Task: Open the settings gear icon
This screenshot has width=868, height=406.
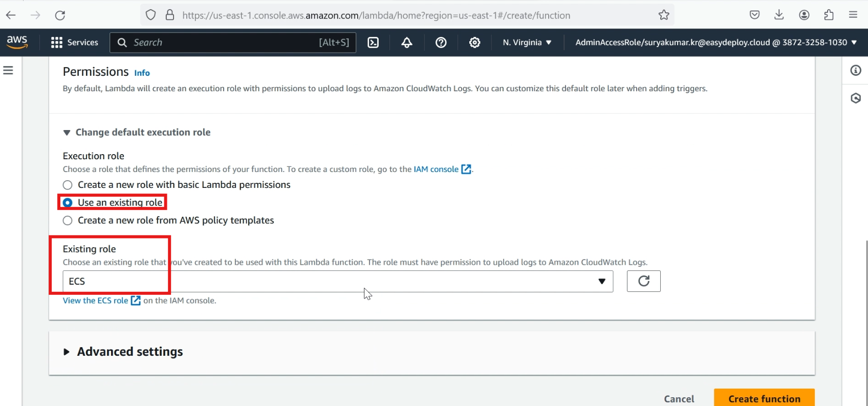Action: tap(475, 42)
